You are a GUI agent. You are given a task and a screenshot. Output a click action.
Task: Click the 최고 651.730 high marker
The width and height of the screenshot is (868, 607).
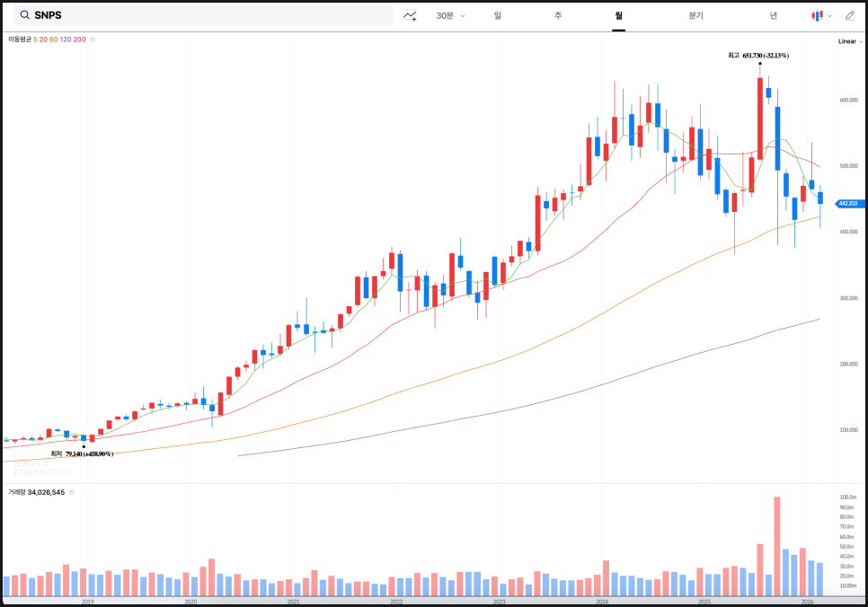click(758, 56)
